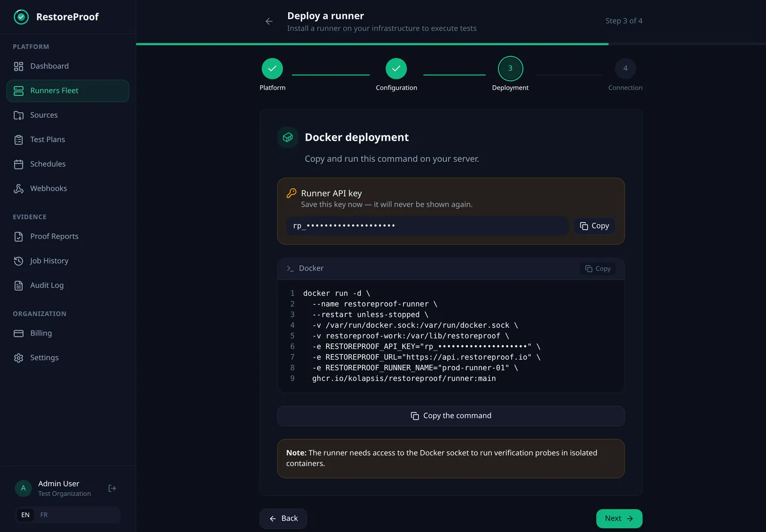Image resolution: width=766 pixels, height=532 pixels.
Task: Go to Test Plans page
Action: click(68, 140)
